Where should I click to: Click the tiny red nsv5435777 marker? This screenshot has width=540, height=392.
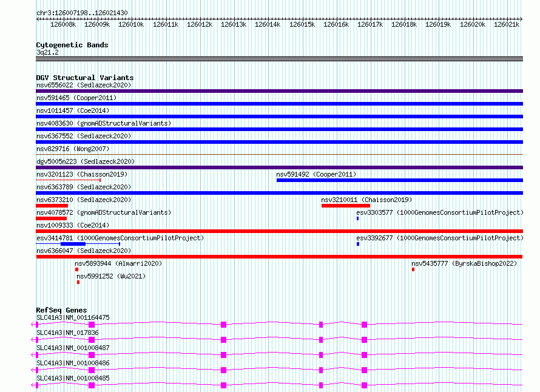pos(413,269)
